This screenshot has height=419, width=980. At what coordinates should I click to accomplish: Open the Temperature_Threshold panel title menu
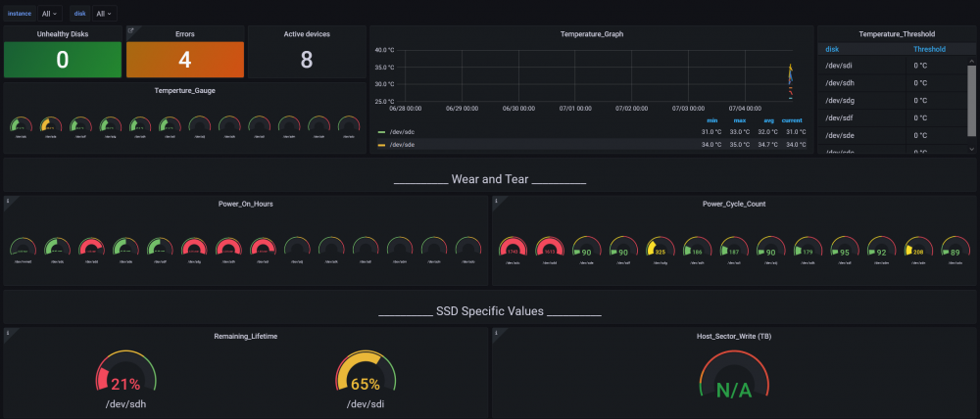(897, 34)
